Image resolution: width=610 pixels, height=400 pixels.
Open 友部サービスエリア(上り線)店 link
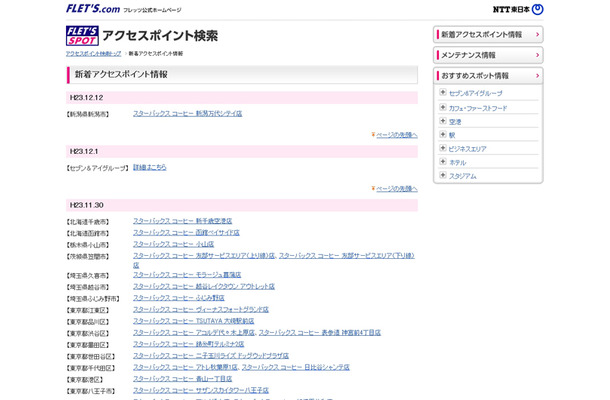tap(204, 256)
